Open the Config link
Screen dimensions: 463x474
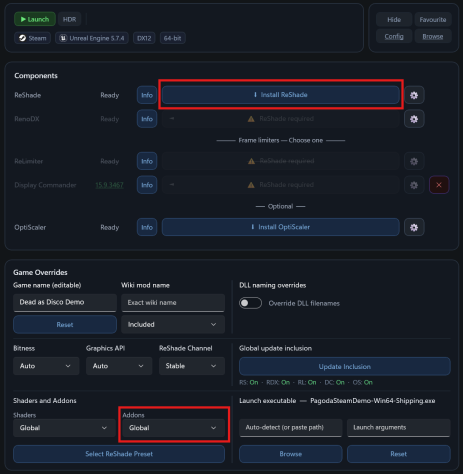(x=394, y=36)
